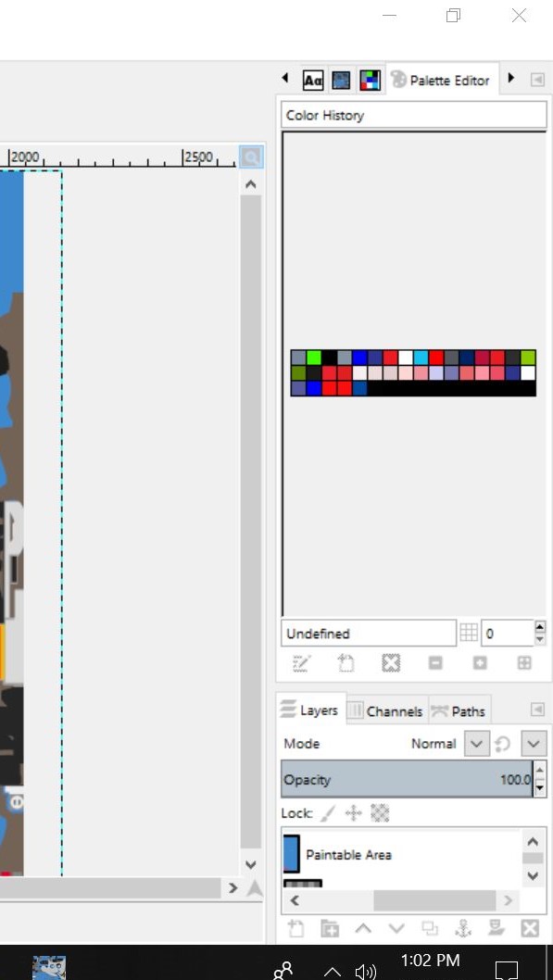Switch to the Paths tab
The image size is (553, 980).
pos(459,711)
